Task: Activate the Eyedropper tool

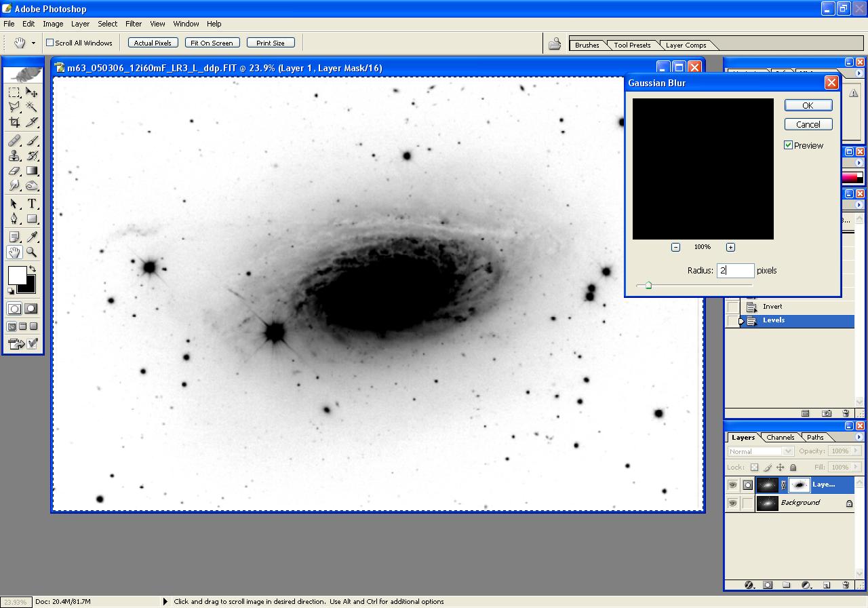Action: 32,237
